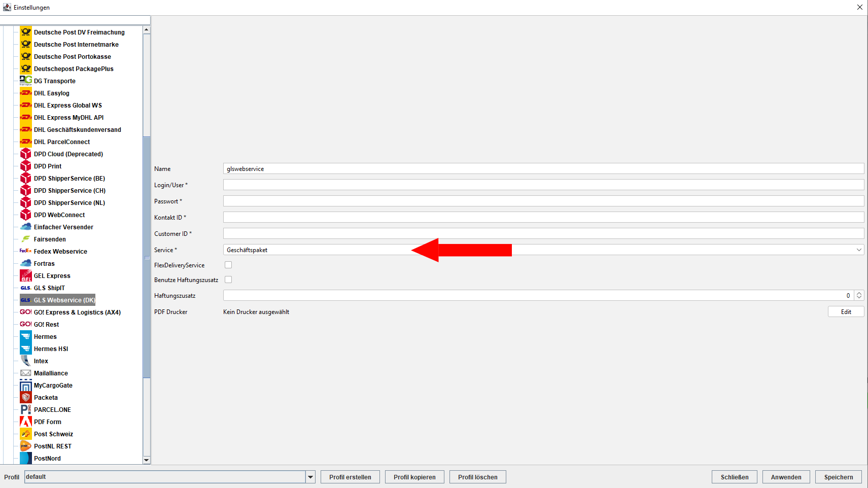Click the Fedex Webservice logo icon
This screenshot has width=868, height=488.
[x=26, y=251]
